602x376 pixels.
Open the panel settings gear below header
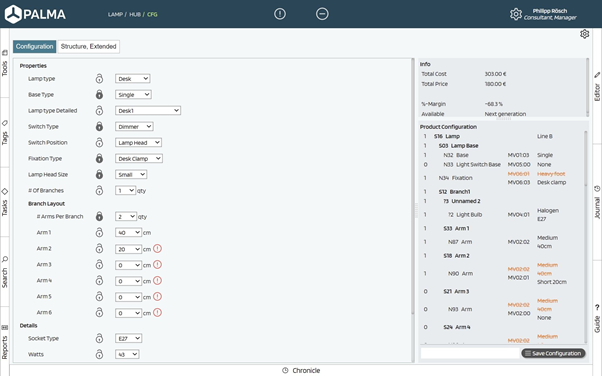[x=584, y=34]
